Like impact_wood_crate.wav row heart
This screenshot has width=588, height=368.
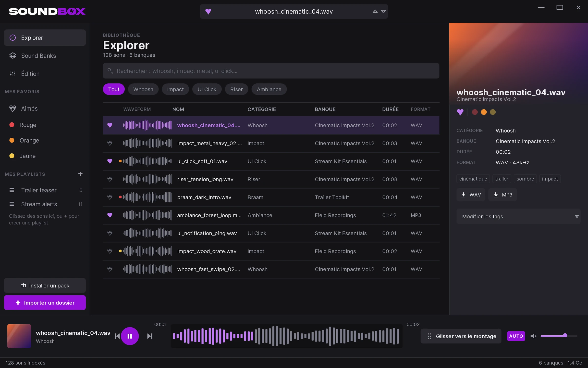[x=110, y=251]
